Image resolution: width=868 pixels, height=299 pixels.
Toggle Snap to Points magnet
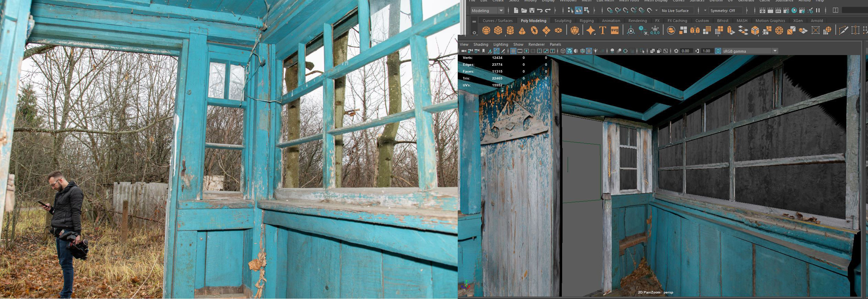tap(625, 10)
